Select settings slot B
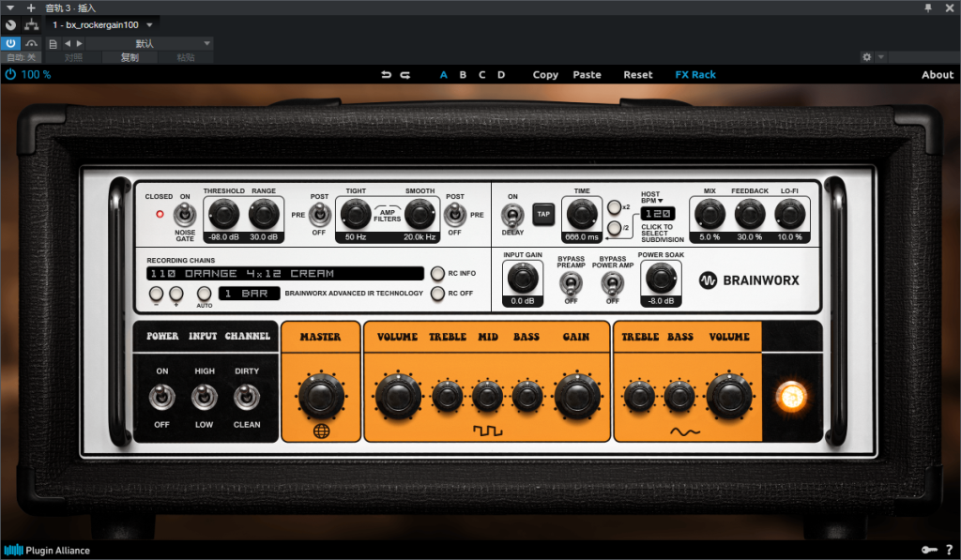This screenshot has height=560, width=961. tap(463, 75)
